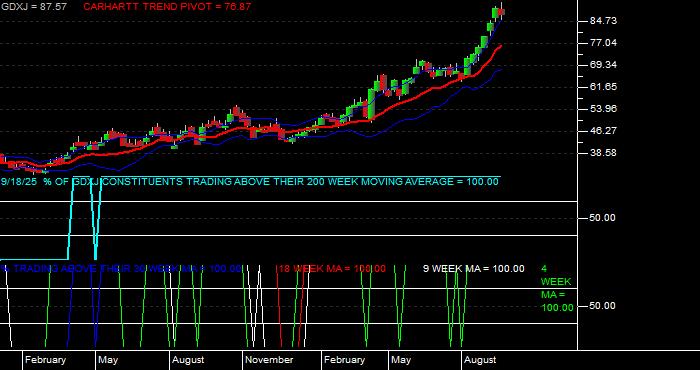Image resolution: width=700 pixels, height=370 pixels.
Task: Click the 77.04 price axis value
Action: [x=604, y=43]
